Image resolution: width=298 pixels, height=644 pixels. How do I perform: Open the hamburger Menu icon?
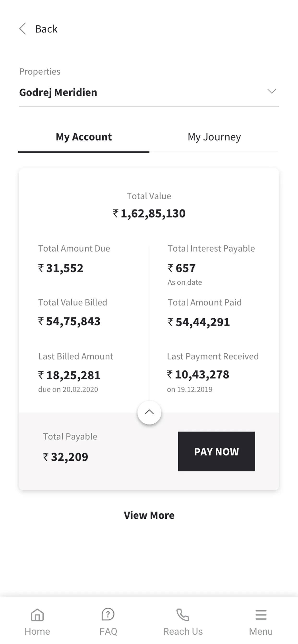pos(261,615)
